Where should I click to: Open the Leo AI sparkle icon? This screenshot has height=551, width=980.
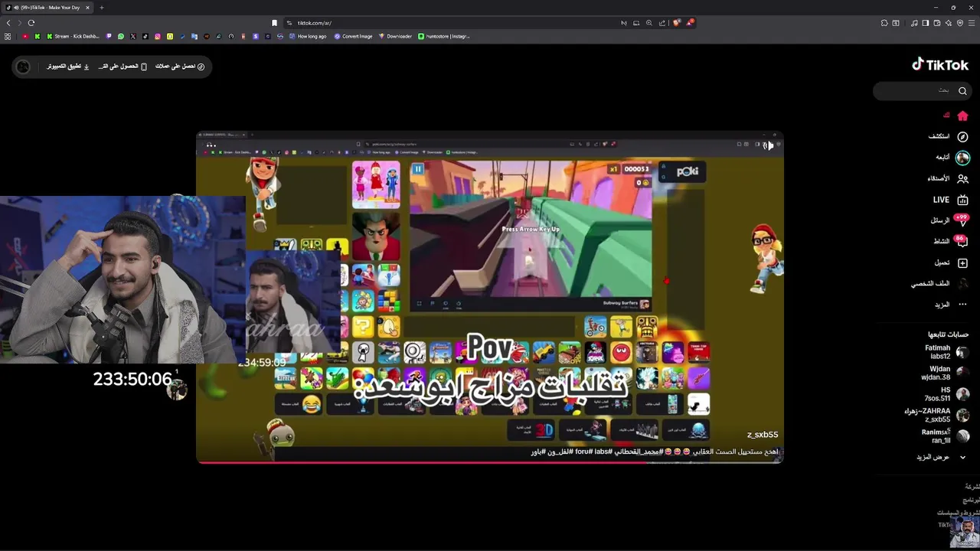[x=948, y=23]
